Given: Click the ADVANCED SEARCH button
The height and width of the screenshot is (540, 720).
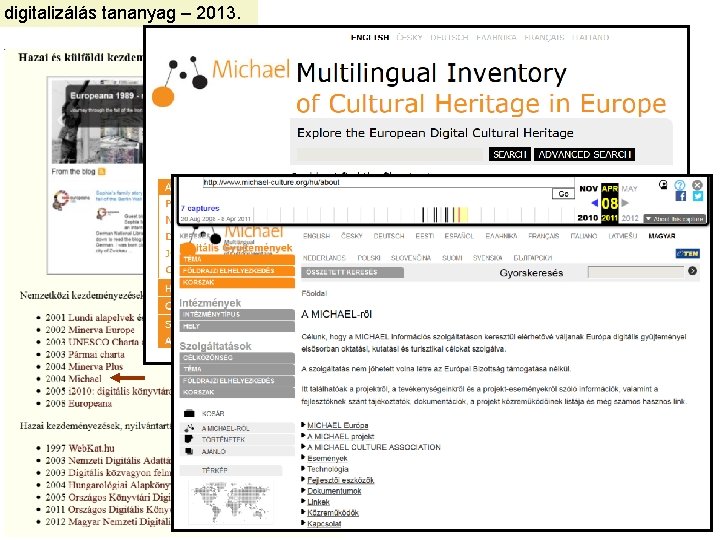Looking at the screenshot, I should (585, 154).
